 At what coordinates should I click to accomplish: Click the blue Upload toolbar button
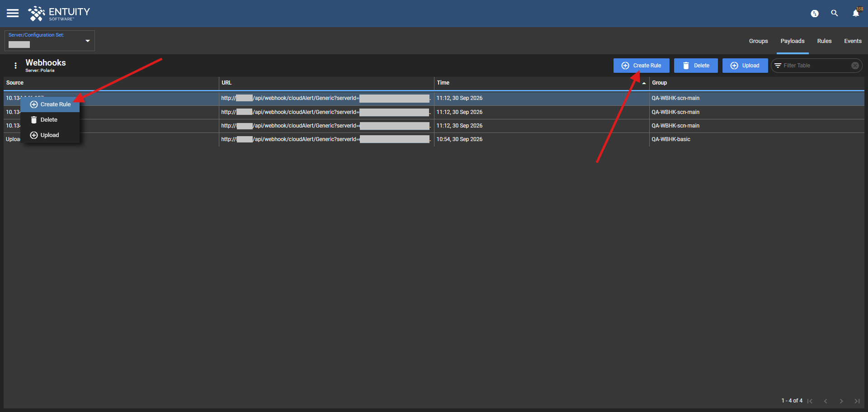point(745,66)
